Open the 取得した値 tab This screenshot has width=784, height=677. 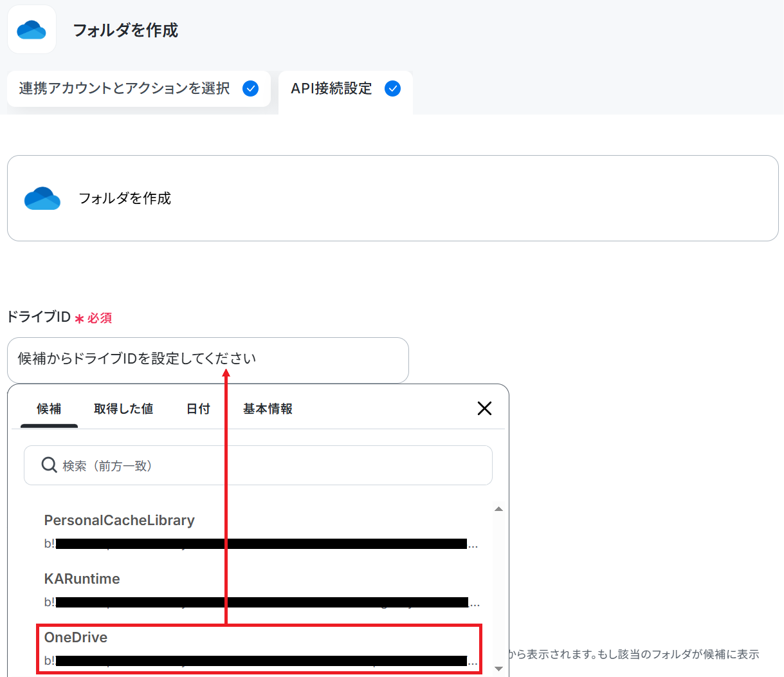pyautogui.click(x=123, y=409)
